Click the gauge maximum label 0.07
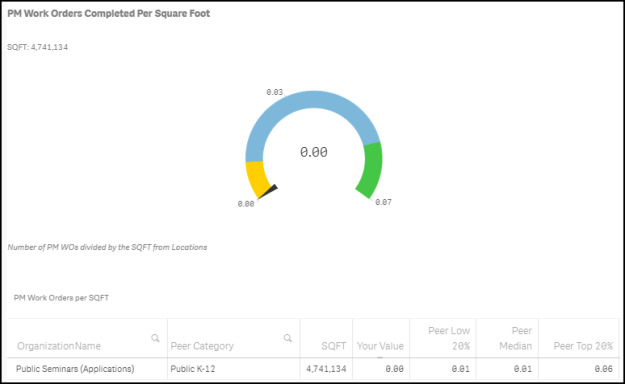 coord(383,202)
